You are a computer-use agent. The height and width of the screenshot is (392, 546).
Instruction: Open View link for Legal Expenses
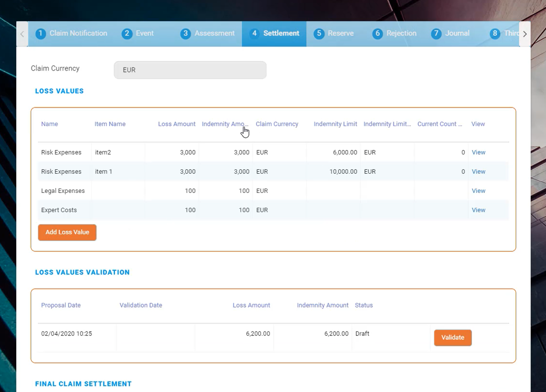478,191
